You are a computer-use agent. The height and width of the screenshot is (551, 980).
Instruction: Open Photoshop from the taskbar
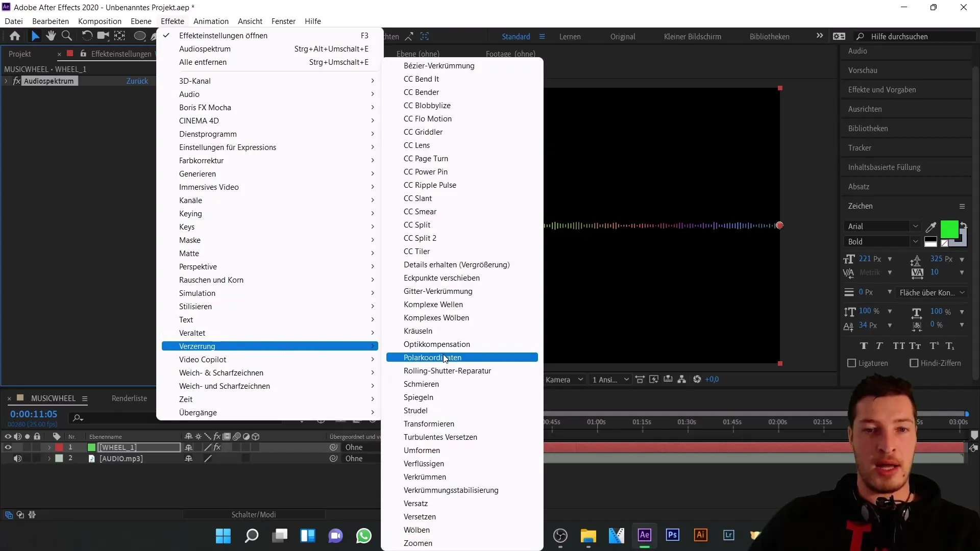673,535
